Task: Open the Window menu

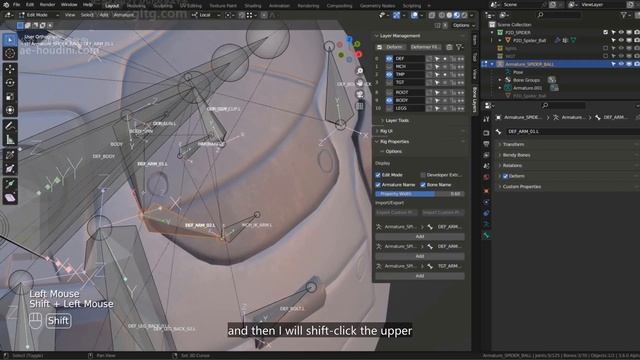Action: tap(69, 5)
